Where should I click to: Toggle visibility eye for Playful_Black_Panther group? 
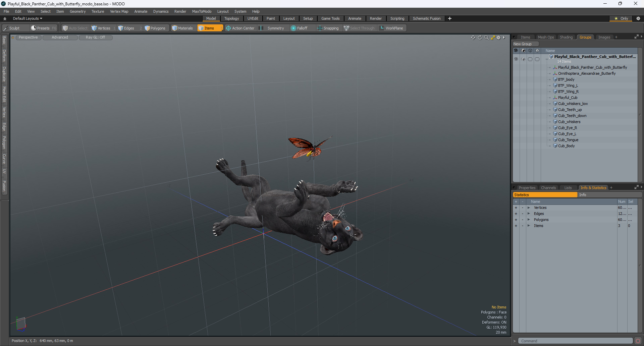click(516, 59)
